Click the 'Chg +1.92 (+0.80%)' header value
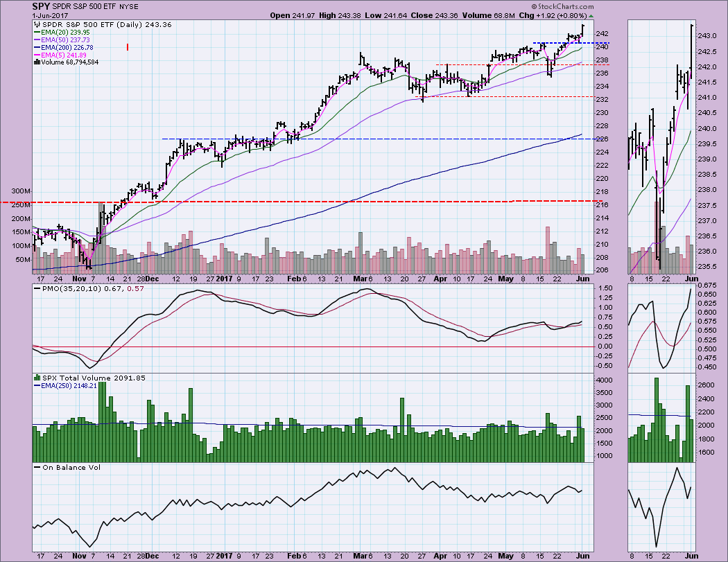 coord(553,15)
